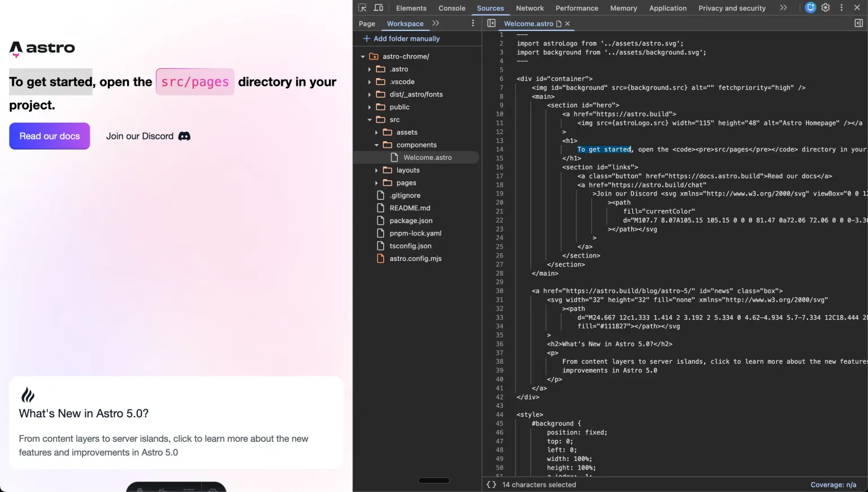Open the Page tab in the navigator
This screenshot has width=868, height=492.
(367, 23)
